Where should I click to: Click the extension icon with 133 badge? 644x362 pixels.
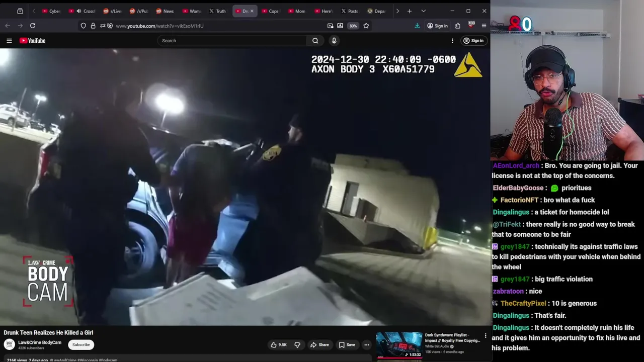471,25
